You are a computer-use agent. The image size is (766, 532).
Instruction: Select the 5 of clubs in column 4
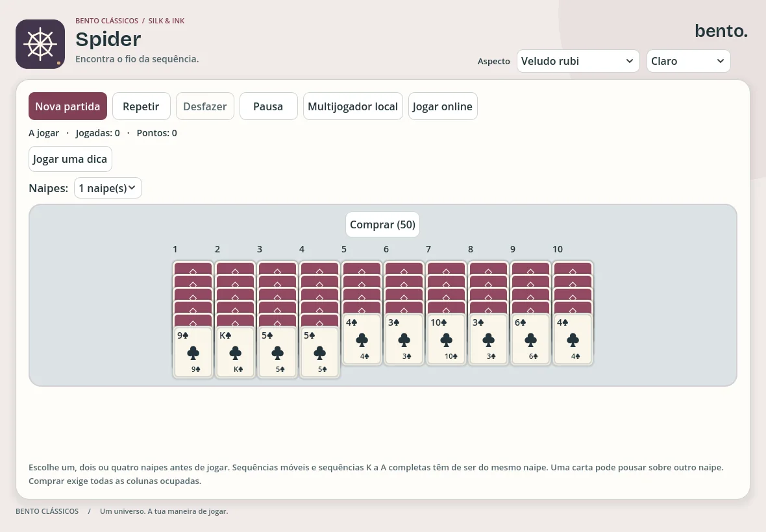319,352
